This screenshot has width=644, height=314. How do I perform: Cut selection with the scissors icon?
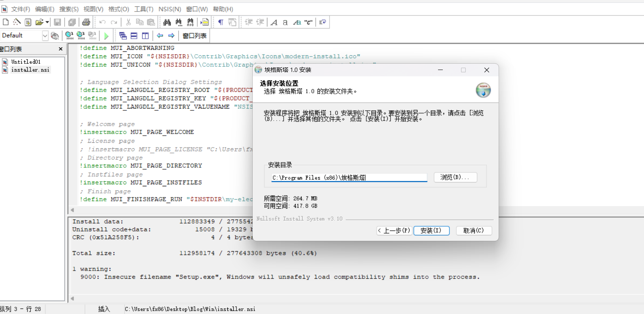pyautogui.click(x=128, y=22)
